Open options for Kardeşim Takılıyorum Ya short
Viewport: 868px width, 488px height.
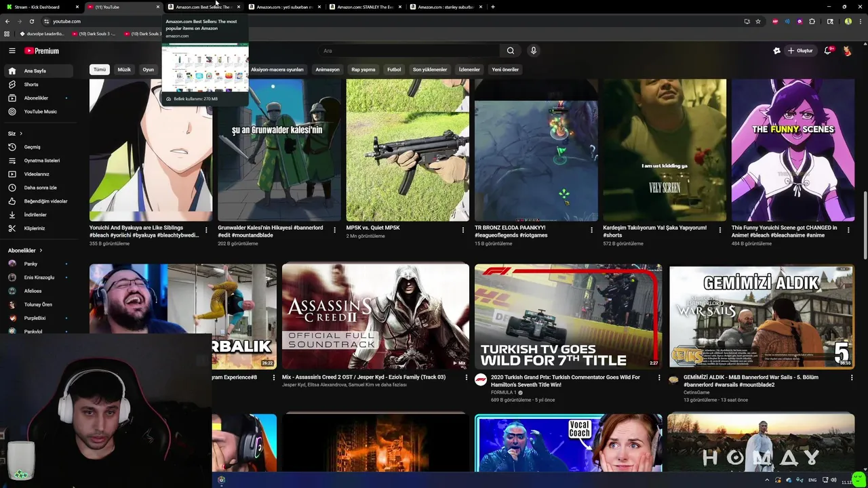pos(720,230)
